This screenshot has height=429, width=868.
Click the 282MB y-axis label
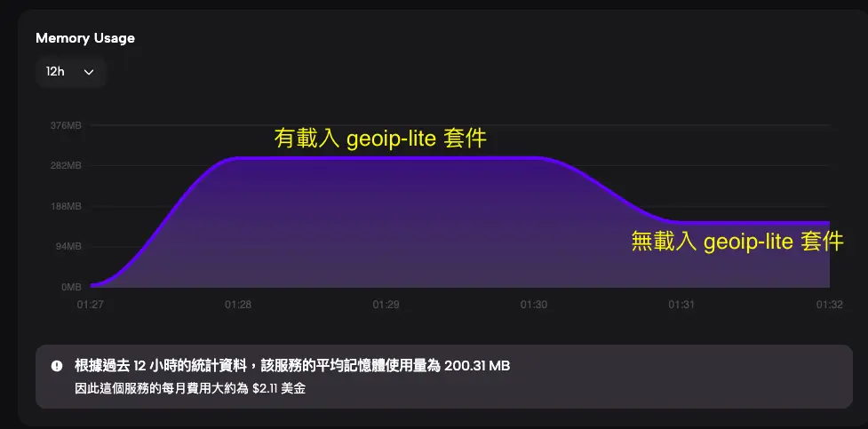point(66,166)
